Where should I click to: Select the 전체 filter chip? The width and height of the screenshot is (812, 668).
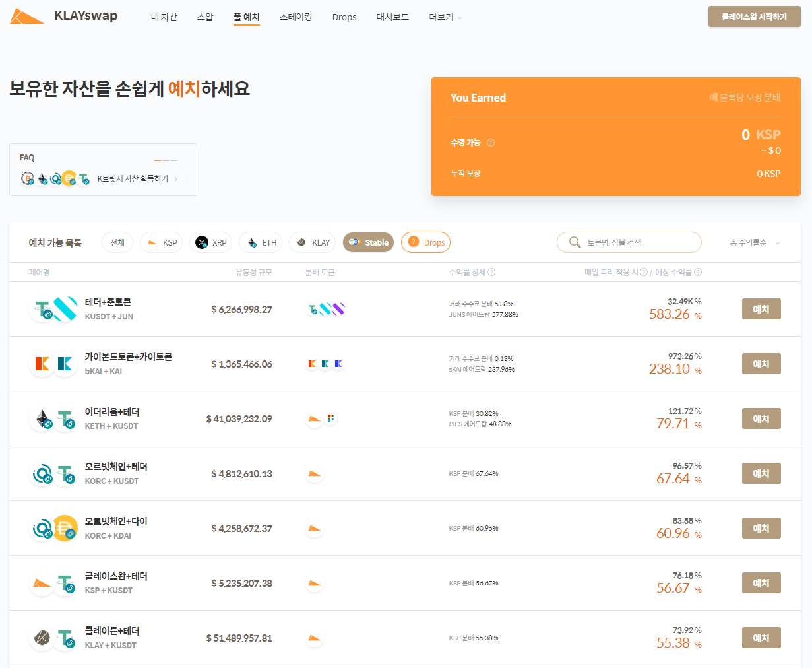(117, 242)
